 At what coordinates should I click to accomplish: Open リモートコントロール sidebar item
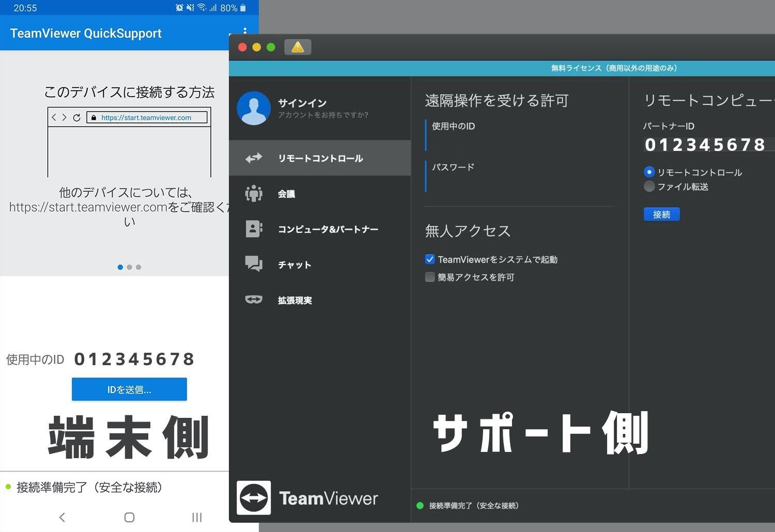click(320, 158)
